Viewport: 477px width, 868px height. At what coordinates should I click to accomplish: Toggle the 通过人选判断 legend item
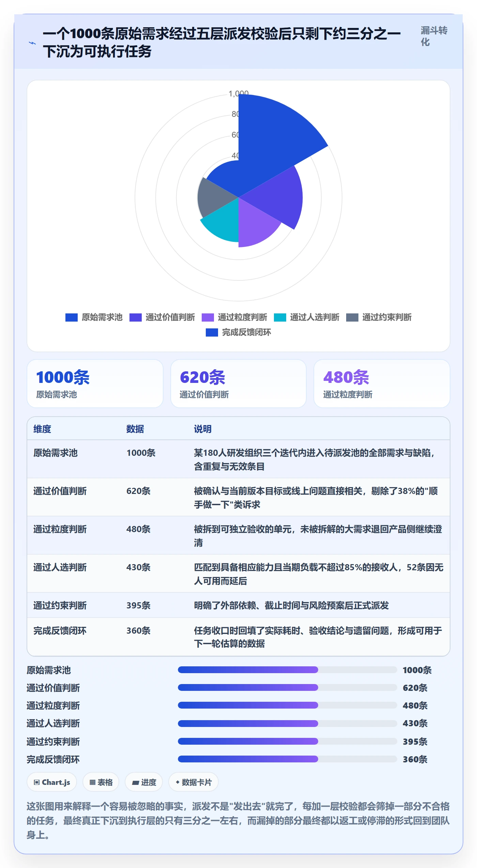pyautogui.click(x=307, y=317)
